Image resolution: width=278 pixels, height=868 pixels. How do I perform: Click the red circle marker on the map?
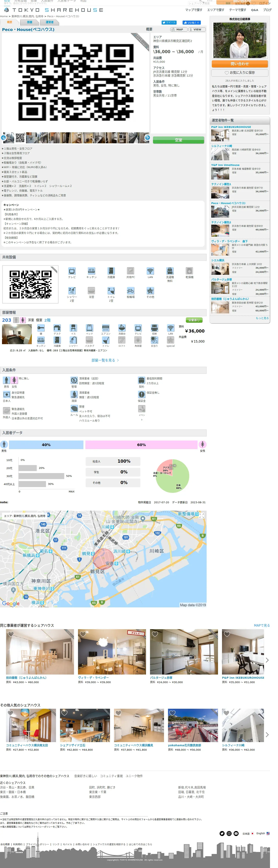pyautogui.click(x=103, y=559)
